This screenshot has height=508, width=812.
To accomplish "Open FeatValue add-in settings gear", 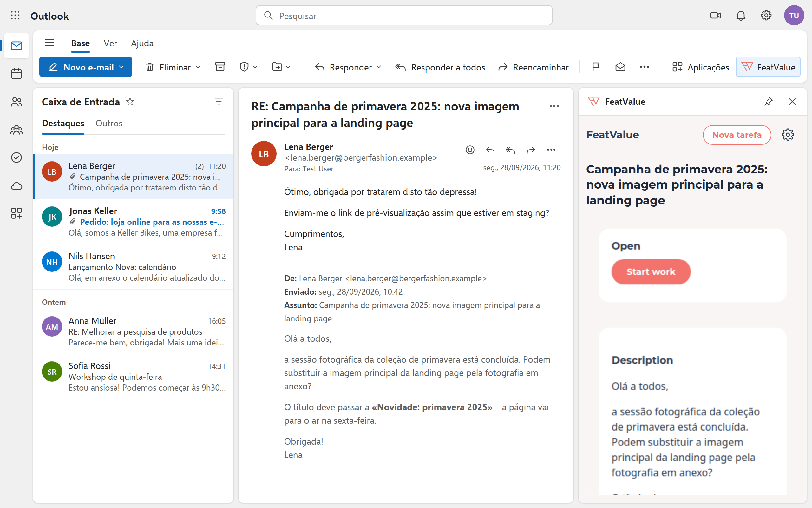I will pyautogui.click(x=788, y=135).
